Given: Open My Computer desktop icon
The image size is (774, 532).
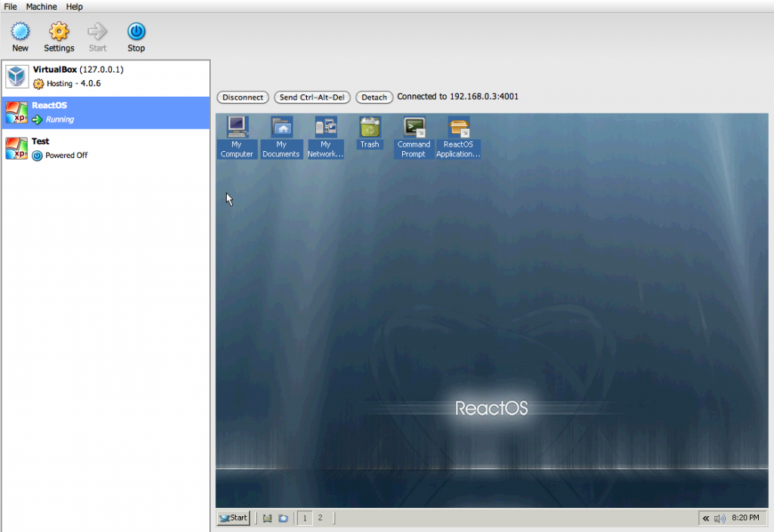Looking at the screenshot, I should point(237,127).
